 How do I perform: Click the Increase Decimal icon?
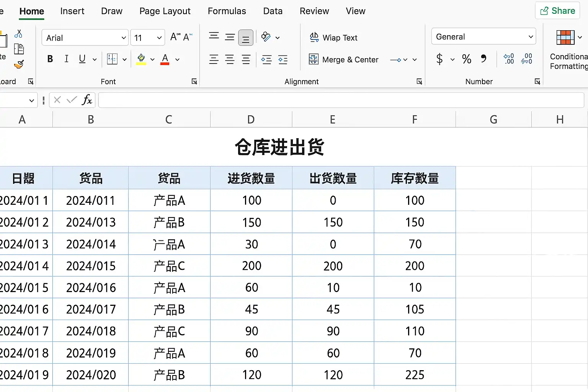509,59
